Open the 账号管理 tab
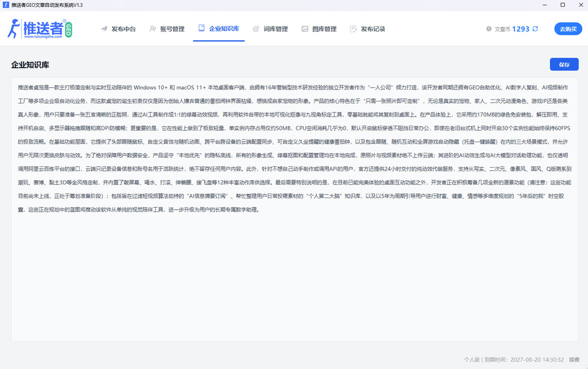Screen dimensions: 588x369 coord(167,29)
